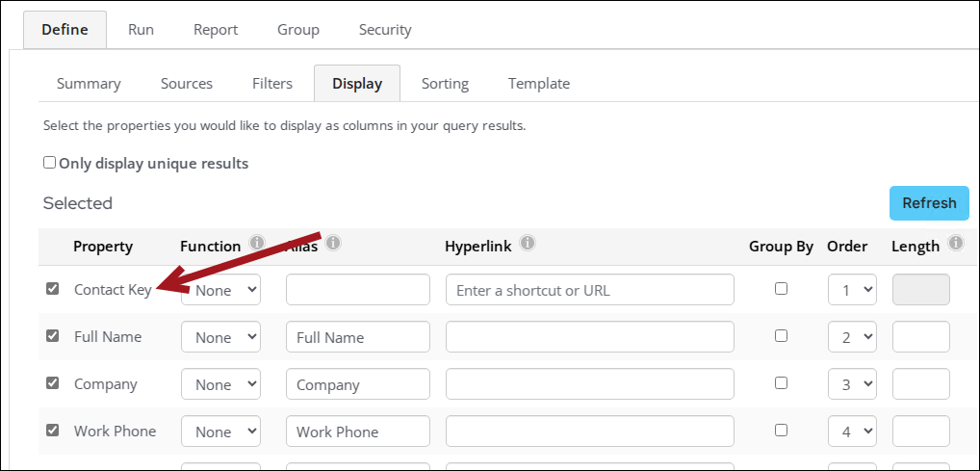Toggle Only display unique results checkbox
This screenshot has height=471, width=980.
49,163
